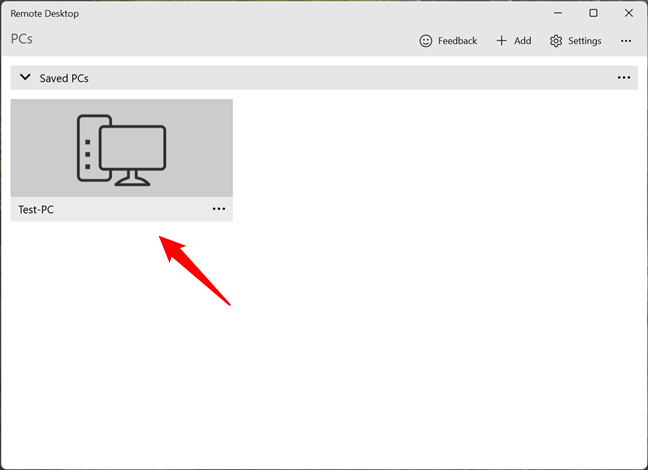Click the Remote Desktop window title

[45, 14]
